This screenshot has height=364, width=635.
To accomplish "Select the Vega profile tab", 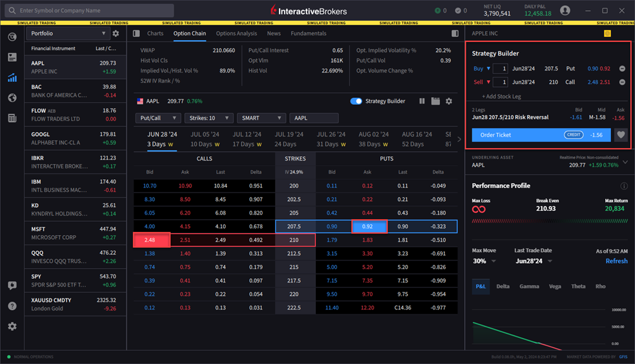I will pyautogui.click(x=555, y=286).
